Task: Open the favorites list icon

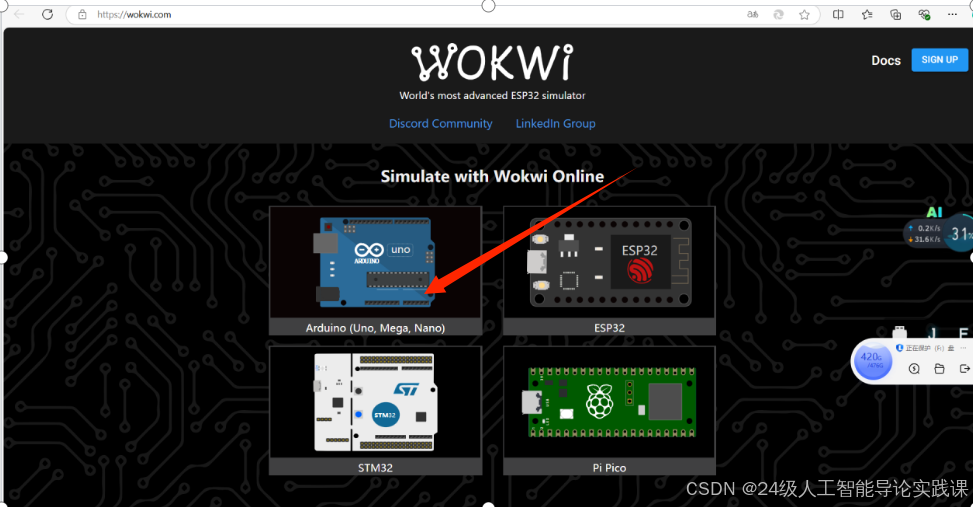Action: point(867,14)
